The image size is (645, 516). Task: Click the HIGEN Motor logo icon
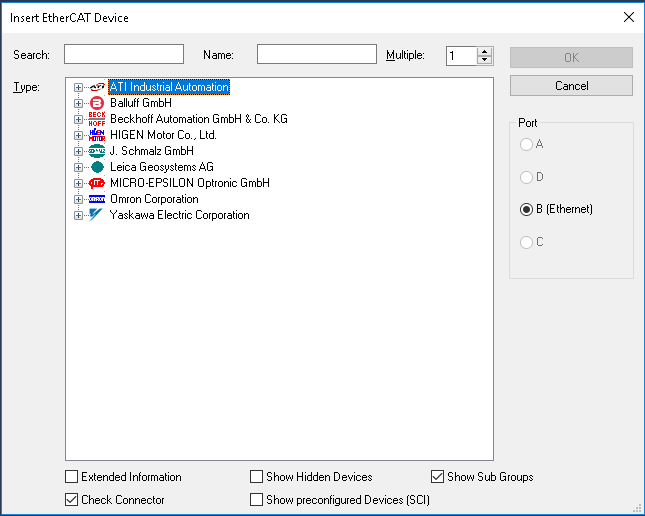pyautogui.click(x=97, y=135)
